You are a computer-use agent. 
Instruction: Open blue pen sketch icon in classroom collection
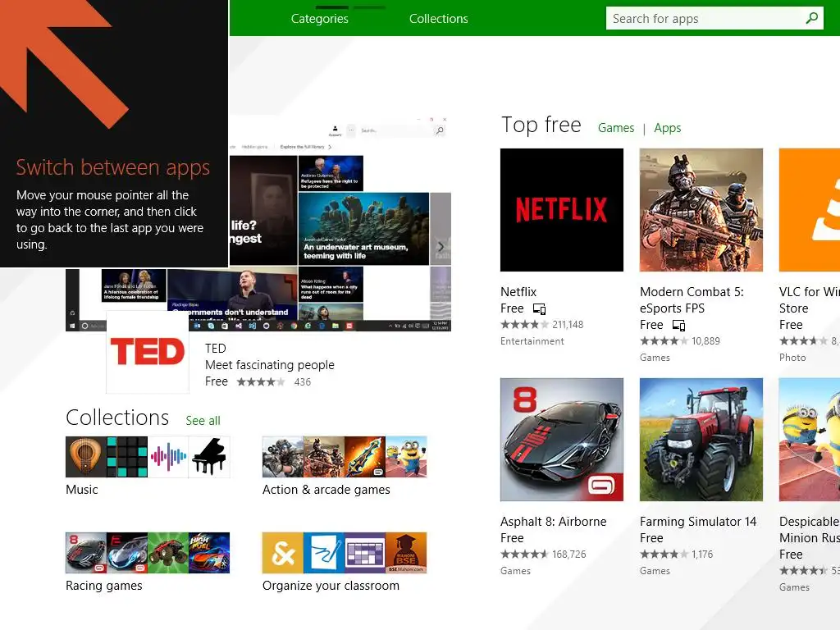tap(324, 553)
